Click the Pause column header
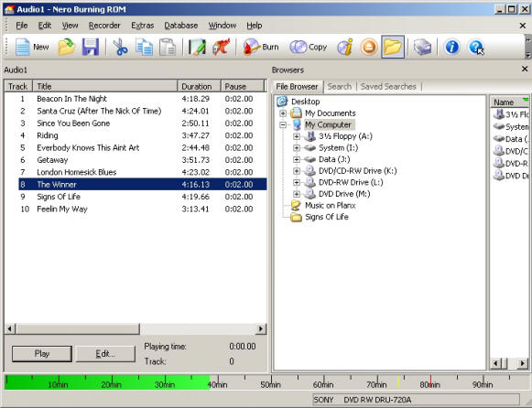The width and height of the screenshot is (532, 408). [243, 86]
